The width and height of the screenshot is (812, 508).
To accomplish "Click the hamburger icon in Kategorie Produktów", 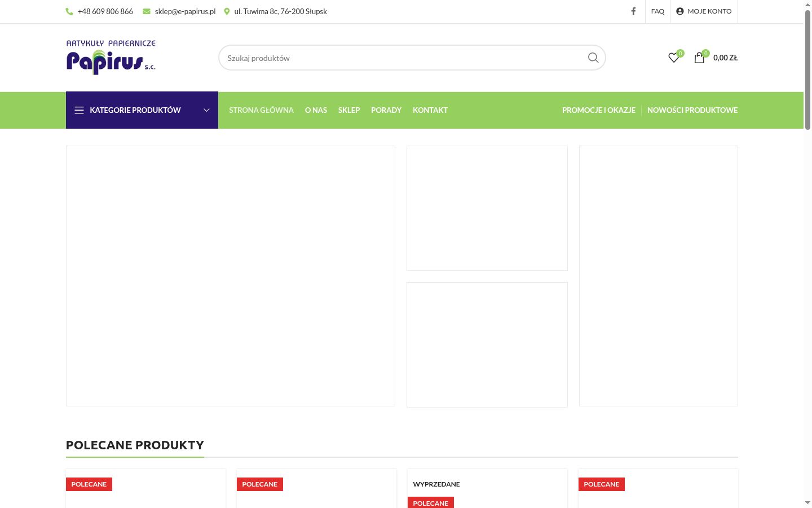I will tap(80, 110).
